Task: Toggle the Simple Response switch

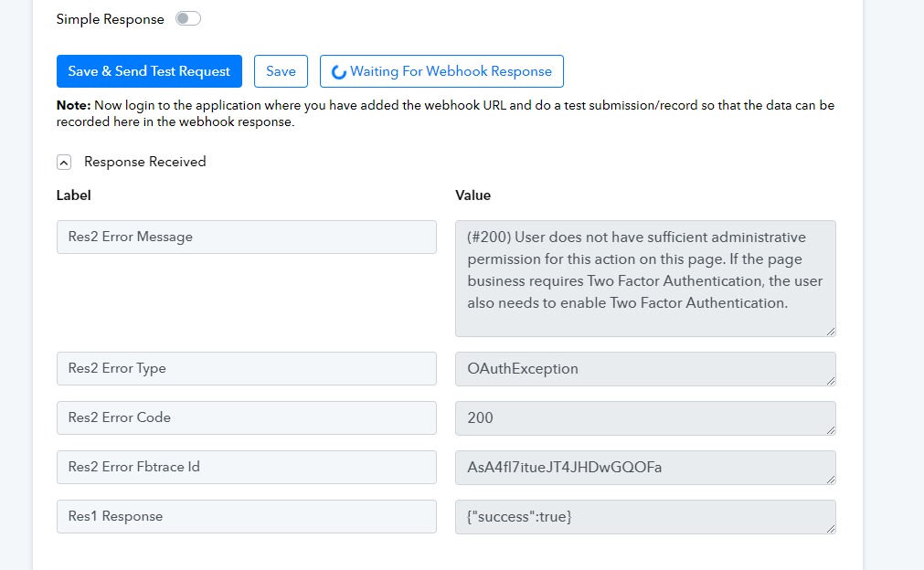Action: [188, 19]
